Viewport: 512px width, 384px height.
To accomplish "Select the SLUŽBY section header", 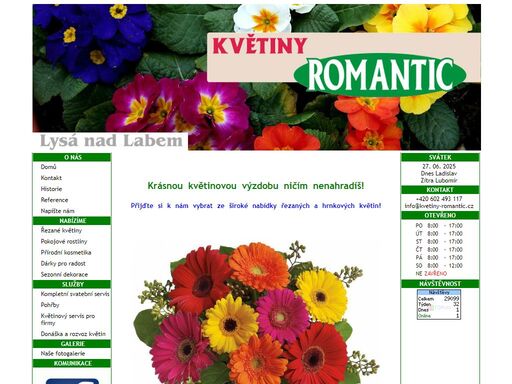I will point(72,284).
